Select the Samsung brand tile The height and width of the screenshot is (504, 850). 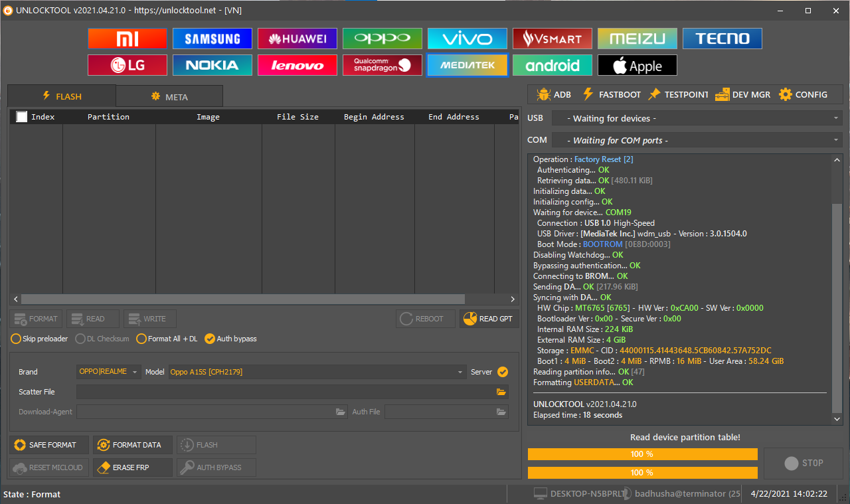coord(212,39)
